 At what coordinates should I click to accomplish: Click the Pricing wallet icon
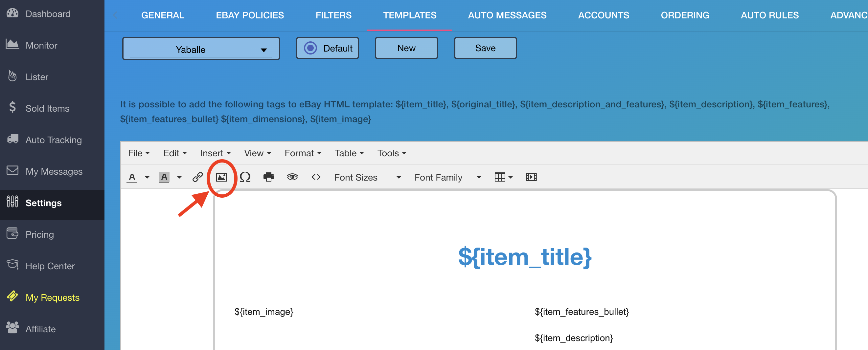(12, 233)
